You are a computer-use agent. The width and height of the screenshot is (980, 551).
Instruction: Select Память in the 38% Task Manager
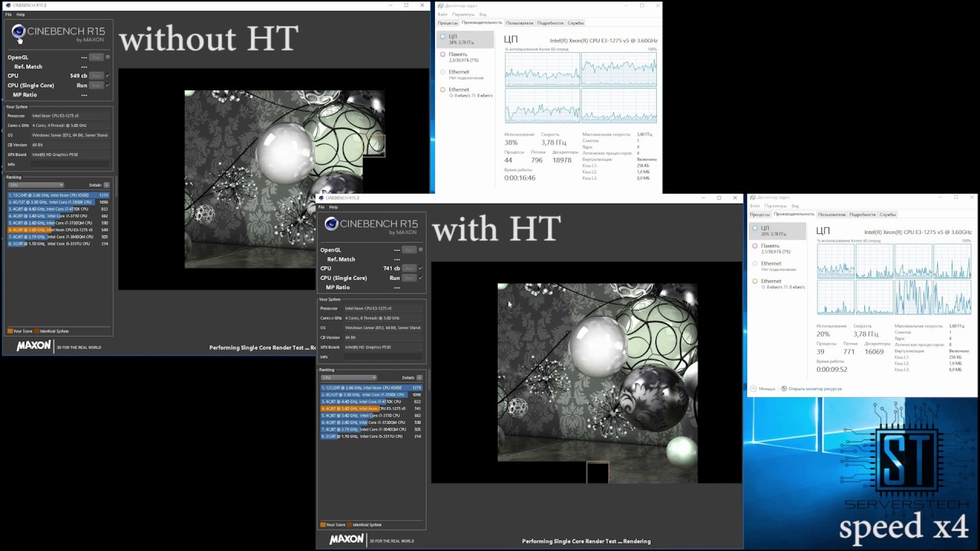(x=465, y=57)
